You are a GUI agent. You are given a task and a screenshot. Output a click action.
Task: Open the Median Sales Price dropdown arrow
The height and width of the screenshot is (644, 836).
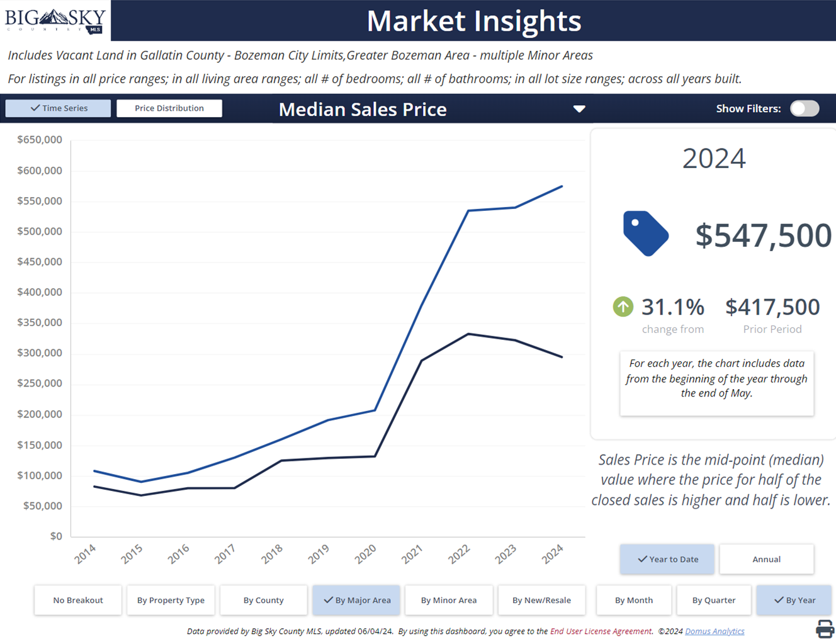(x=579, y=109)
